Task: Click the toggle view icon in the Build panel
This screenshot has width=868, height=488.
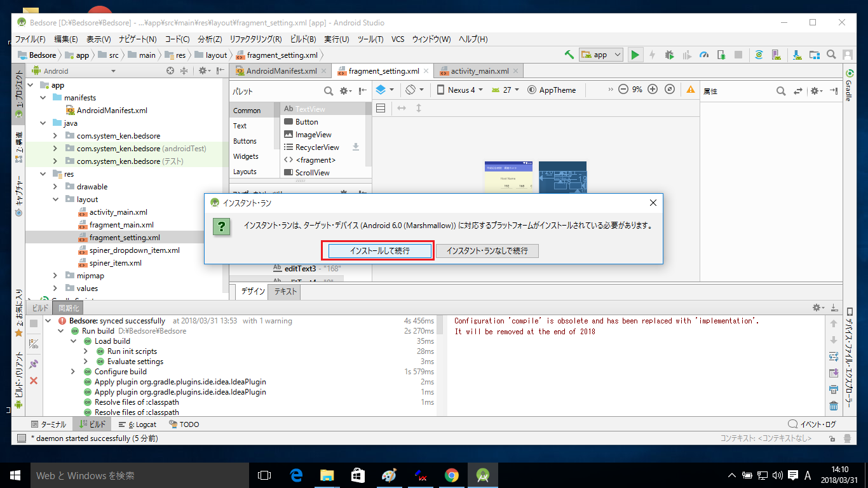Action: 34,344
